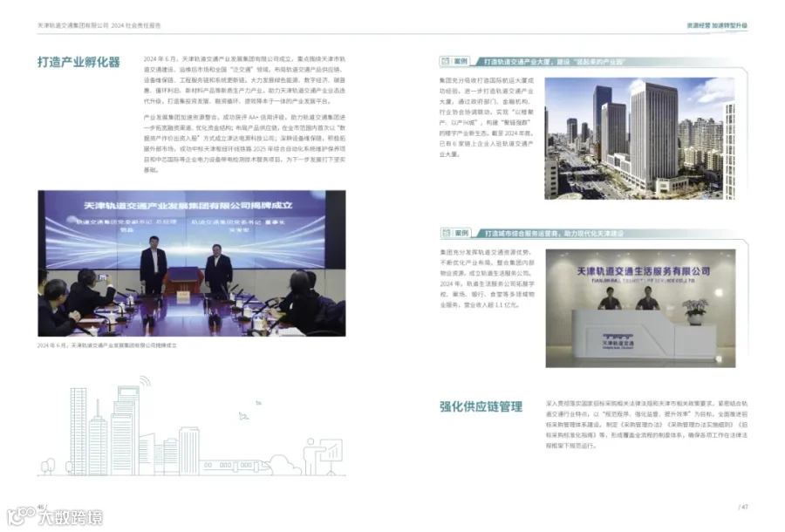Click the paragraph beginning 产业发展集团加速资源整合
Screen dimensions: 785x532
point(244,144)
